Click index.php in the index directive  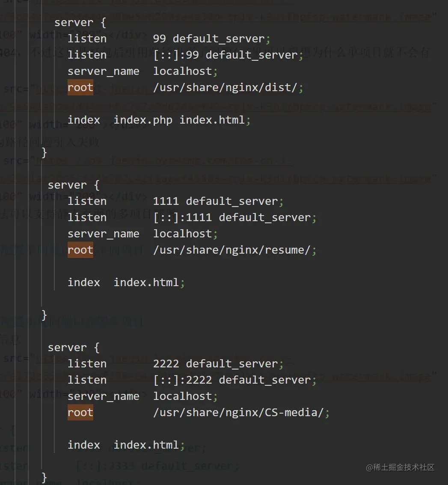click(143, 120)
